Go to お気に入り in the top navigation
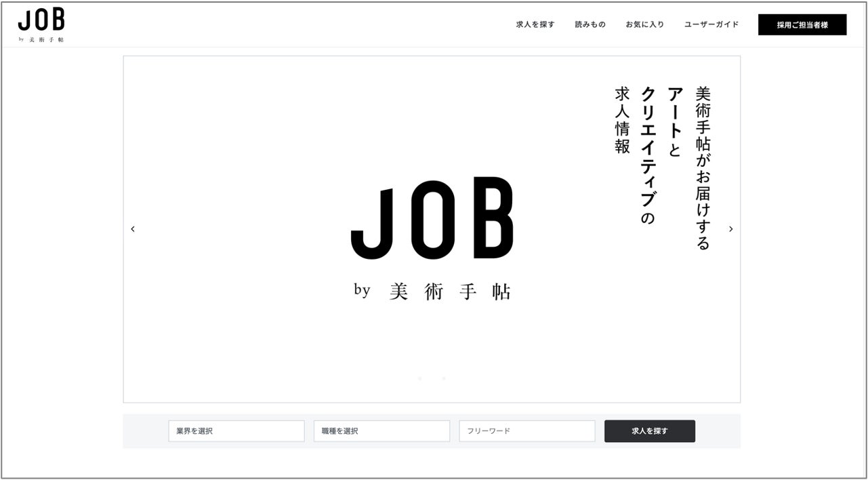This screenshot has width=868, height=480. 645,24
